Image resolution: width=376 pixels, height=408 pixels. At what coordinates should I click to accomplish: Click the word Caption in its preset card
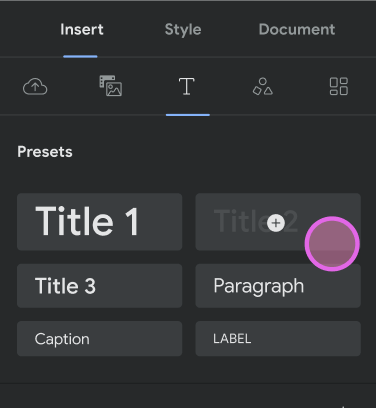[x=62, y=339]
